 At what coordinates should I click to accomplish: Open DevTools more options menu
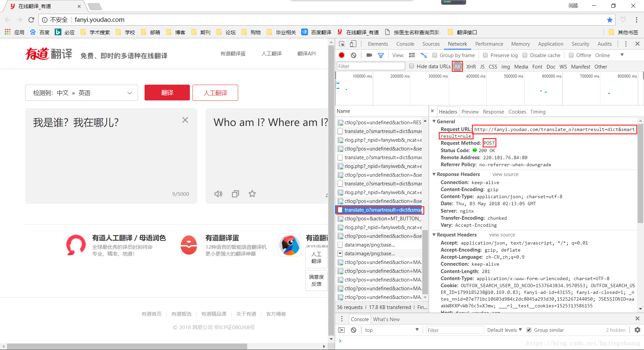(626, 44)
